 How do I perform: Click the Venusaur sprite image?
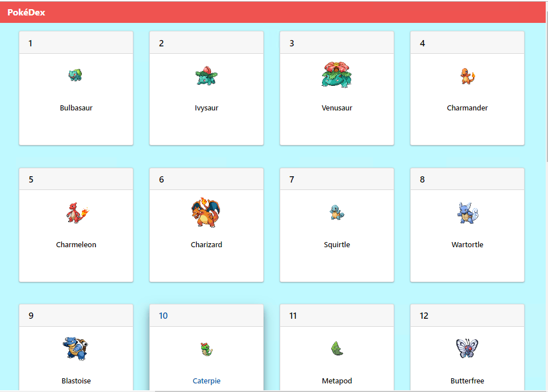337,75
